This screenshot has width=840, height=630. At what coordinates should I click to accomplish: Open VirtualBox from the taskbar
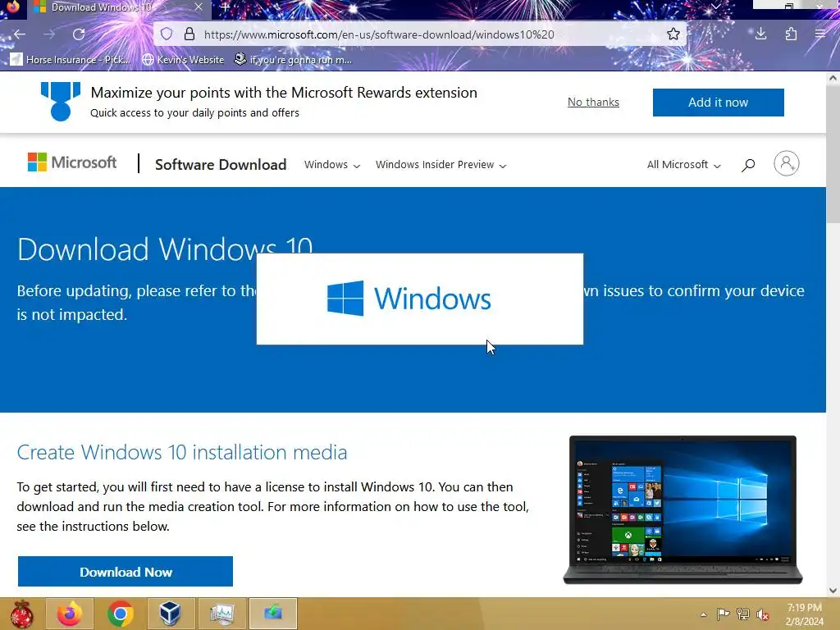[171, 614]
